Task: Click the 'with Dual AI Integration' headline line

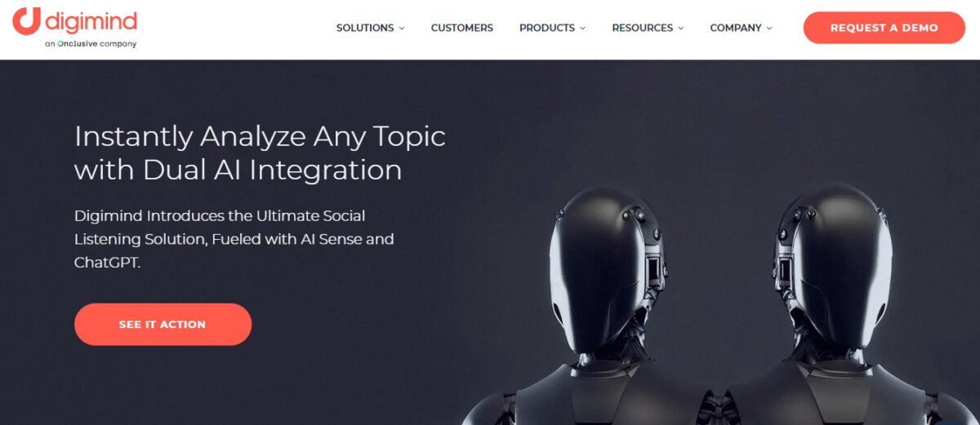Action: [238, 170]
